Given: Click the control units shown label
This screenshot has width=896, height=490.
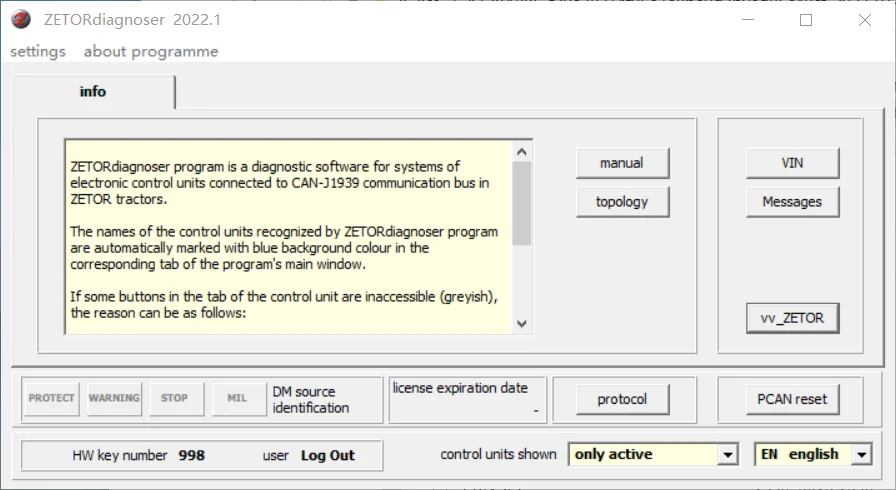Looking at the screenshot, I should pos(498,455).
